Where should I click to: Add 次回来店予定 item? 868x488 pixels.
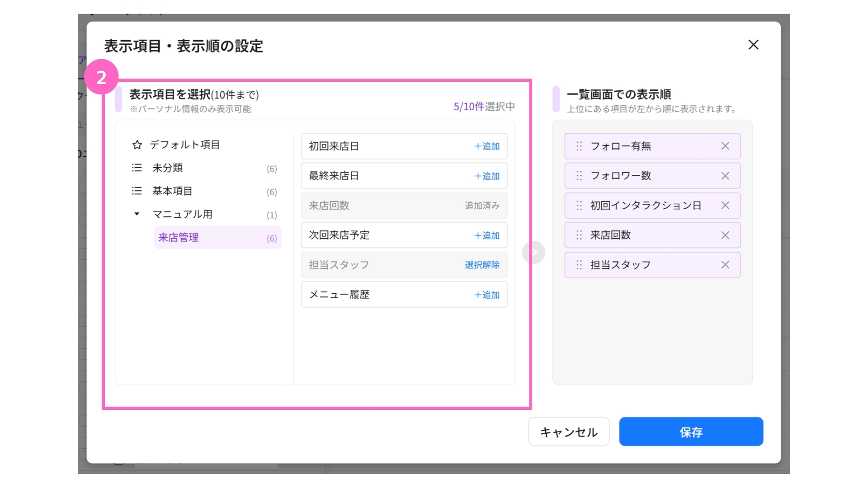pyautogui.click(x=487, y=235)
